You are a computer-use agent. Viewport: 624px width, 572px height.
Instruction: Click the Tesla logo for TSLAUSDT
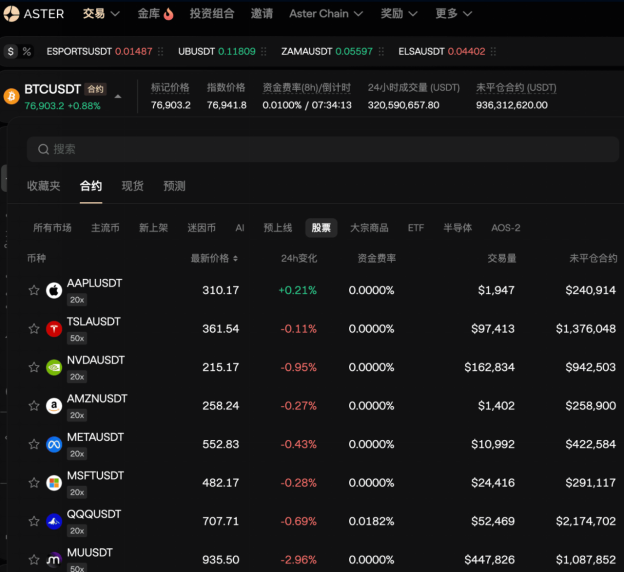[x=54, y=329]
